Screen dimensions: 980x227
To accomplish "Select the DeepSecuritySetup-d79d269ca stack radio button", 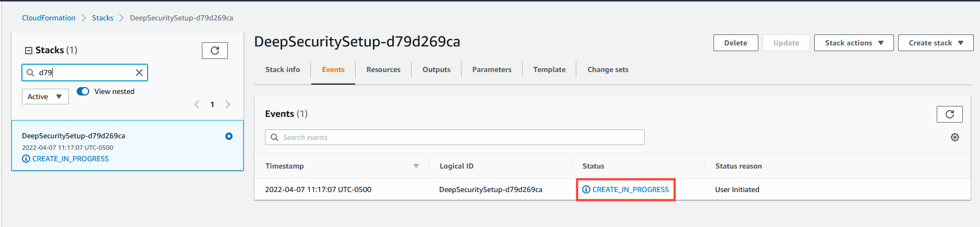I will tap(228, 136).
